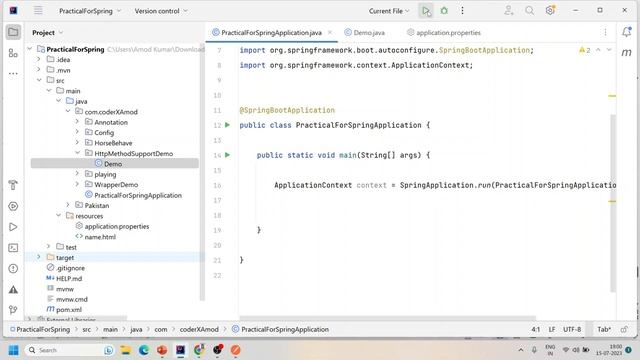Open the warning triangle tool window
The image size is (640, 360).
[13, 289]
